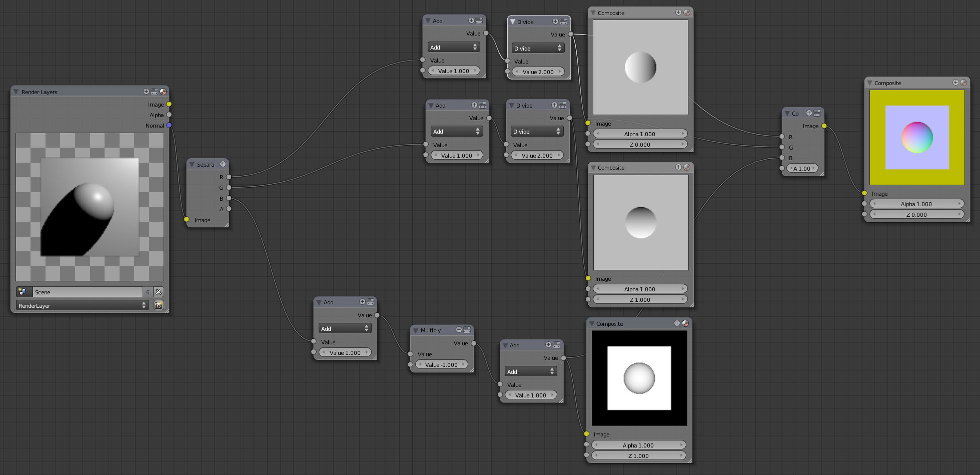
Task: Click the options icon on the Co node
Action: click(817, 113)
